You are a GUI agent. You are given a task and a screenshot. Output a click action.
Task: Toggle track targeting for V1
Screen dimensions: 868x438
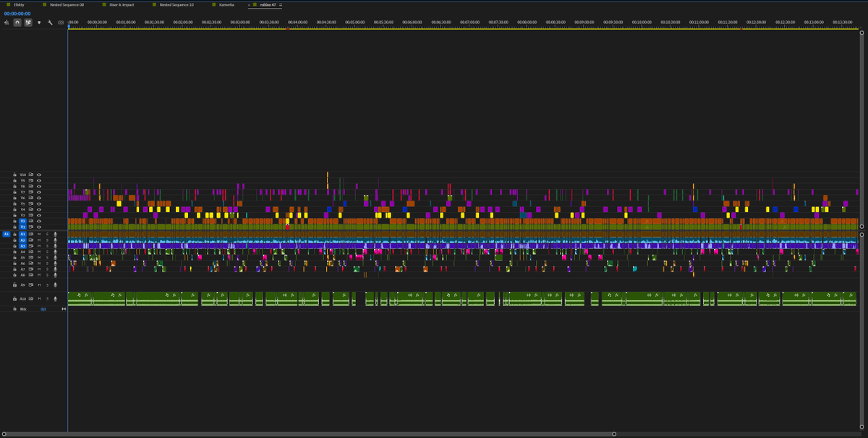tap(23, 227)
